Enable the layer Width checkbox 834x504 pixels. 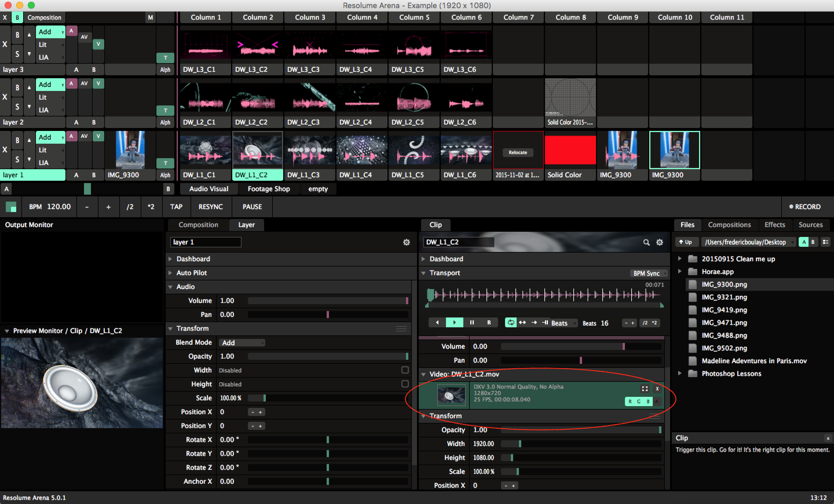coord(405,370)
